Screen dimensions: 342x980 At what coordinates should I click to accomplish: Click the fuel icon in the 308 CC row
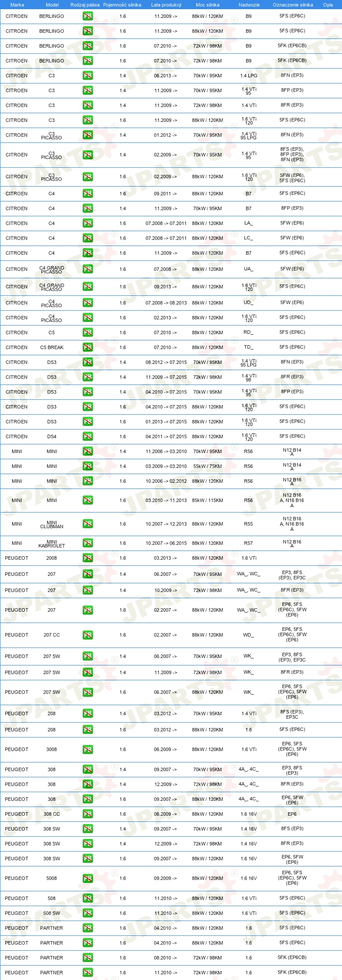87,814
